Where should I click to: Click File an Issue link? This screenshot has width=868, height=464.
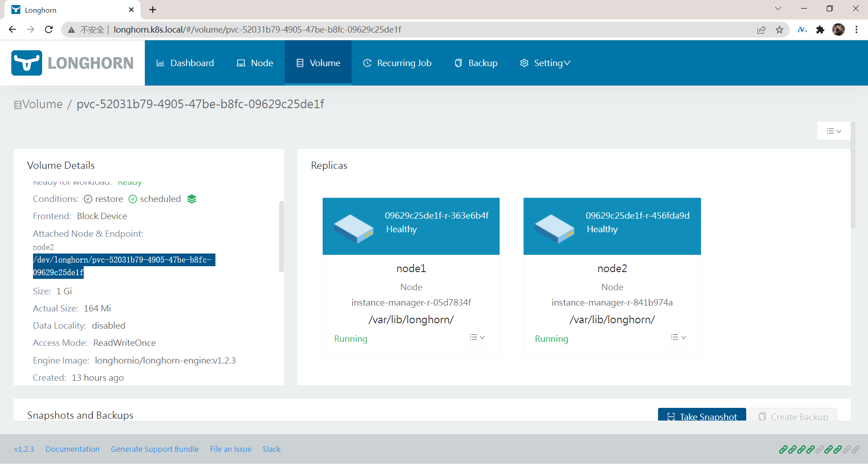[231, 449]
